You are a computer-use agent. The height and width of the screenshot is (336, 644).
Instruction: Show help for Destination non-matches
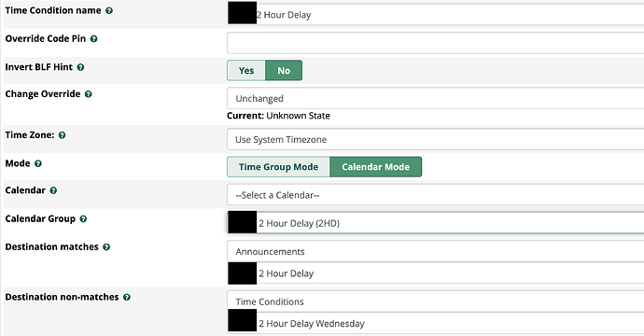click(127, 298)
